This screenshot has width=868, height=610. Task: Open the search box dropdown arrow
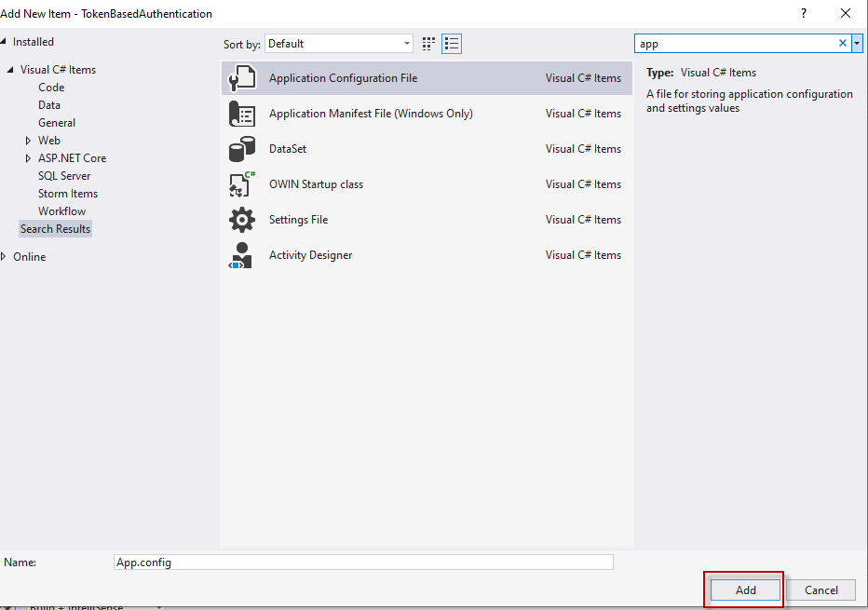[x=857, y=43]
